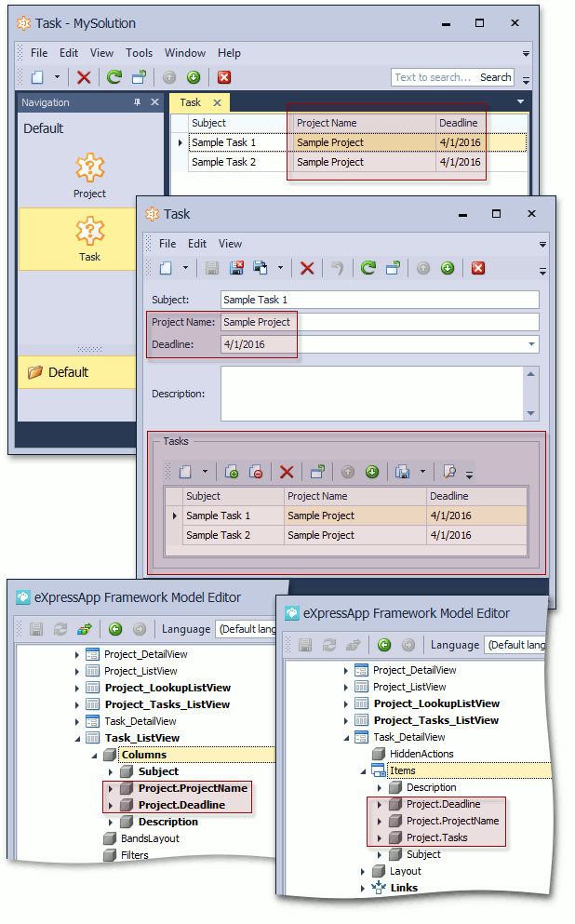Select Task navigation item
This screenshot has height=924, width=575.
(x=89, y=238)
